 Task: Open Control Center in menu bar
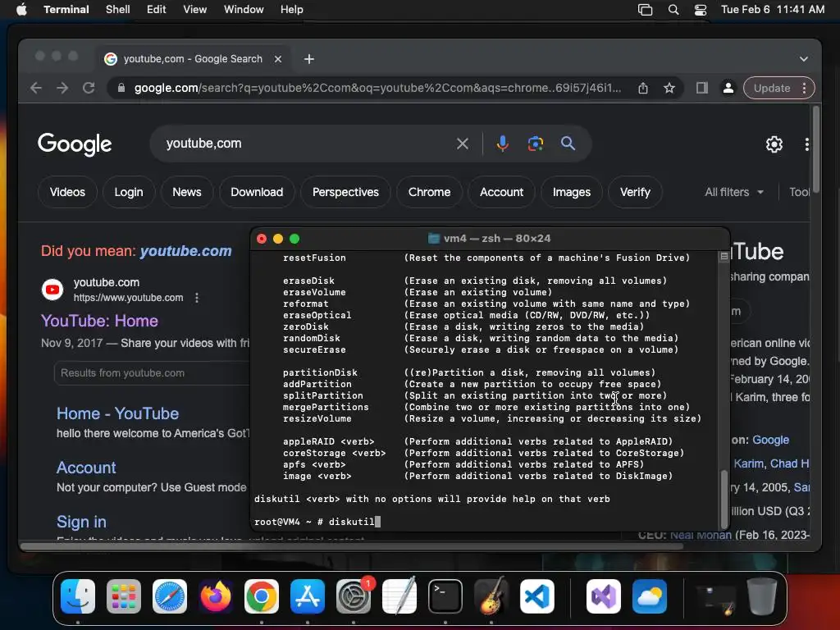tap(701, 10)
